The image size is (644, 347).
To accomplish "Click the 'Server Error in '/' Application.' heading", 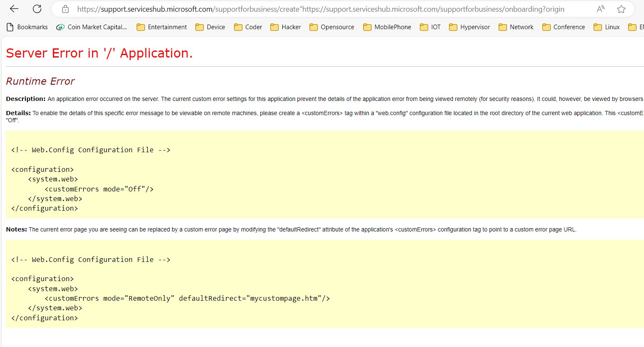I will point(99,53).
